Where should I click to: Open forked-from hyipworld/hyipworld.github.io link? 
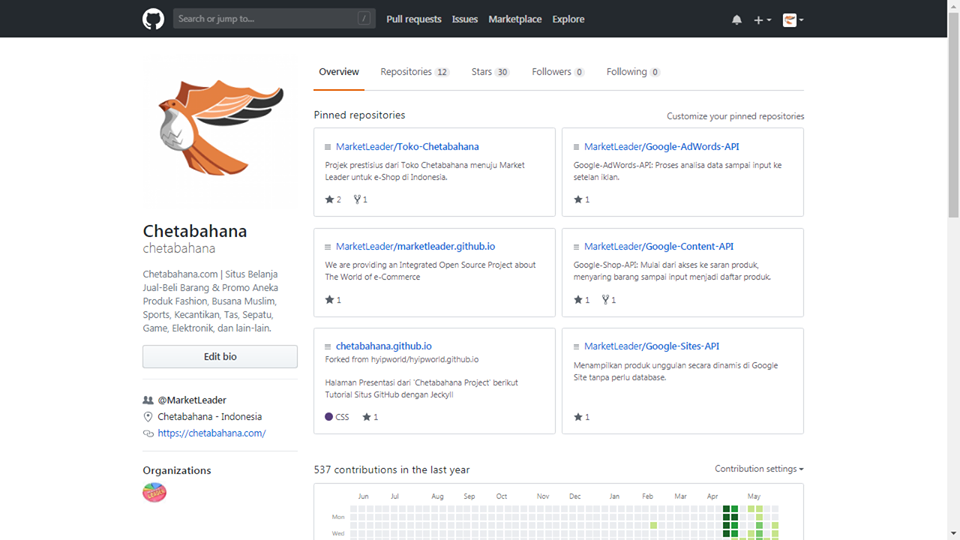click(x=425, y=359)
